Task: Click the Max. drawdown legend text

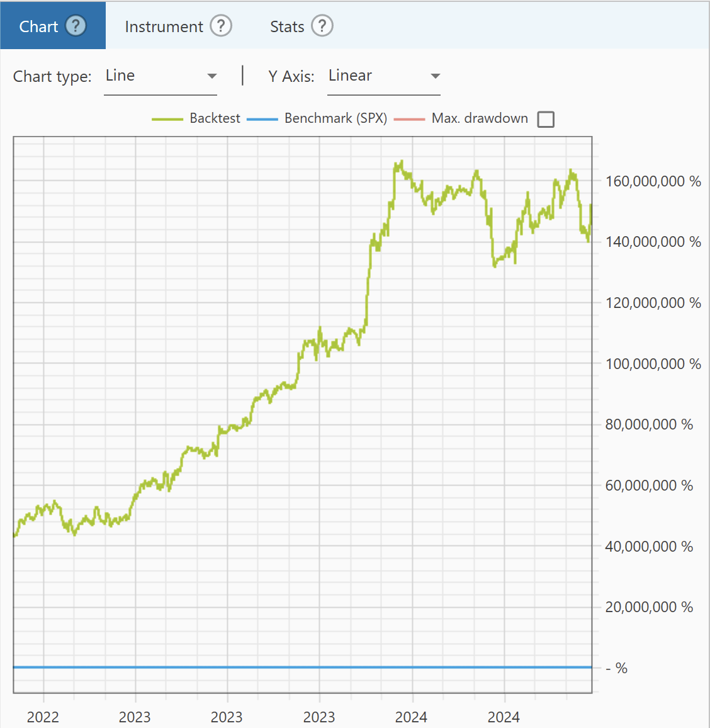Action: click(x=480, y=118)
